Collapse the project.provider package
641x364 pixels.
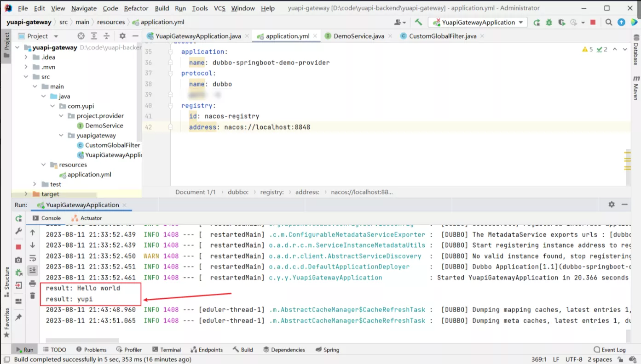[61, 116]
